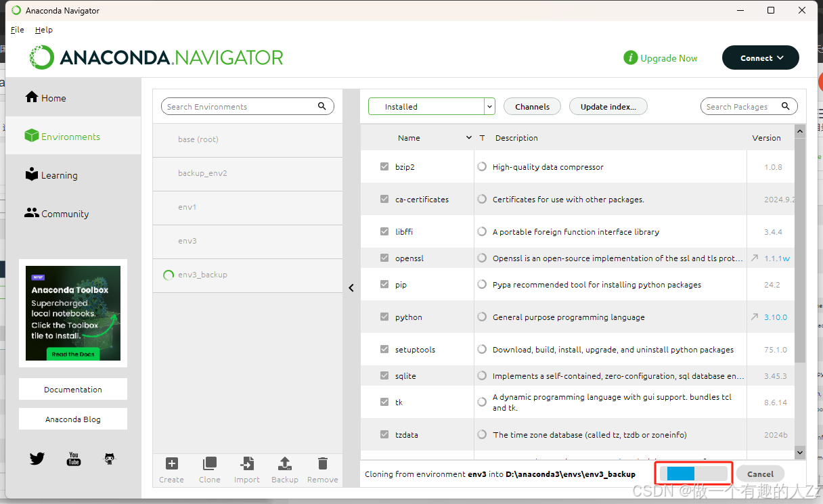
Task: Click the search icon in Search Environments
Action: coord(322,106)
